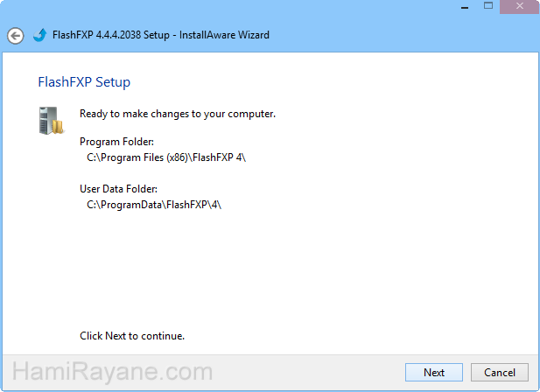Minimize the setup wizard window

tap(465, 7)
